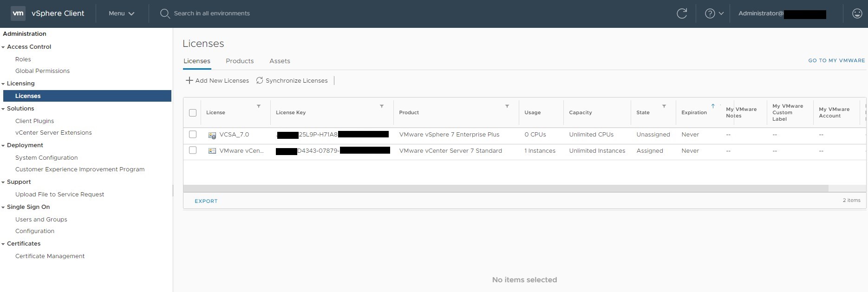Click the vSphere Client title

(x=58, y=13)
